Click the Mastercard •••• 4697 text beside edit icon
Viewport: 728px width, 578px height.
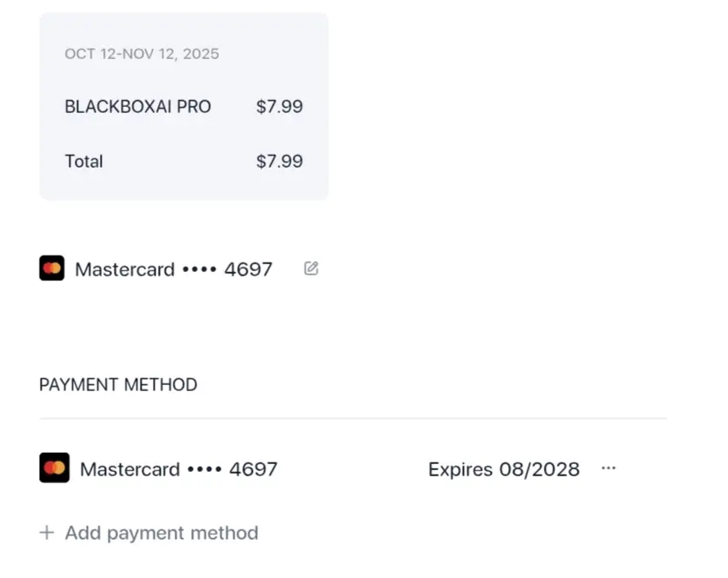(x=174, y=269)
